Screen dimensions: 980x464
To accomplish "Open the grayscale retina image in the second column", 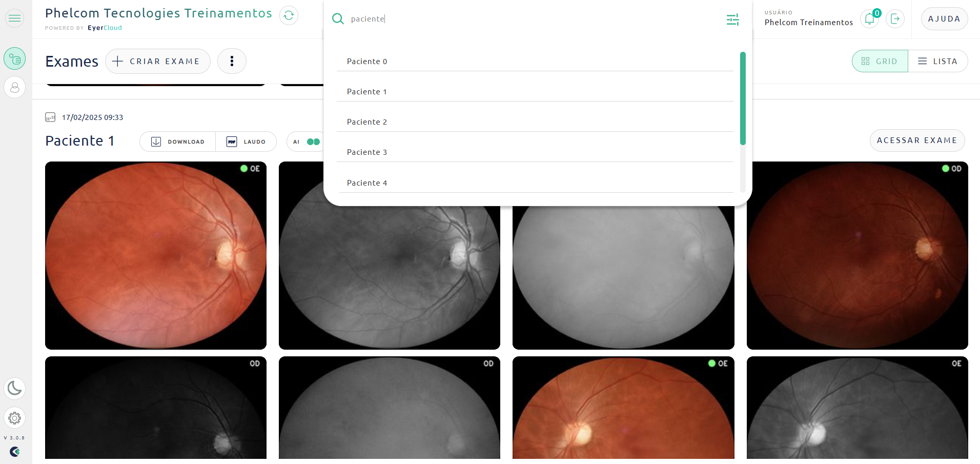I will click(390, 277).
